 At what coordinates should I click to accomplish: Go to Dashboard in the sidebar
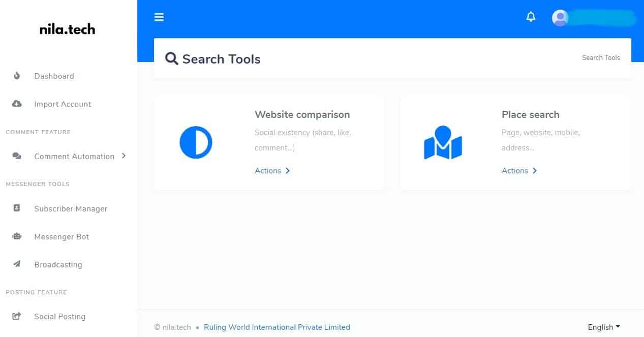54,76
